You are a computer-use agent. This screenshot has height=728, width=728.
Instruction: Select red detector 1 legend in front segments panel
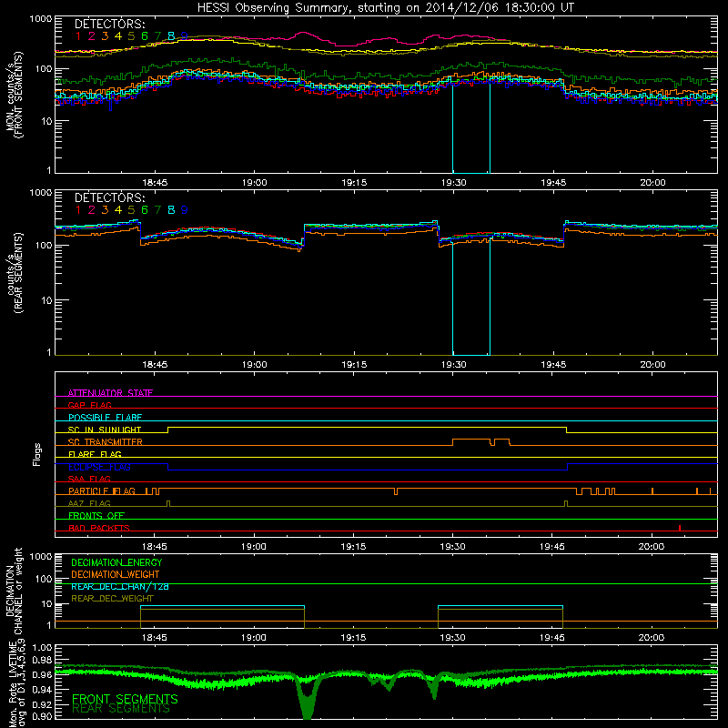pos(78,36)
